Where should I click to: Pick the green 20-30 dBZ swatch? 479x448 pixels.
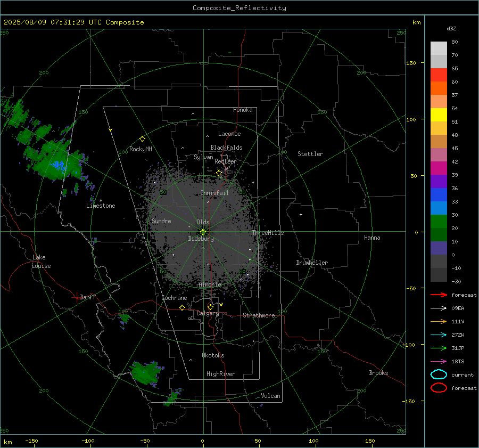(x=439, y=222)
